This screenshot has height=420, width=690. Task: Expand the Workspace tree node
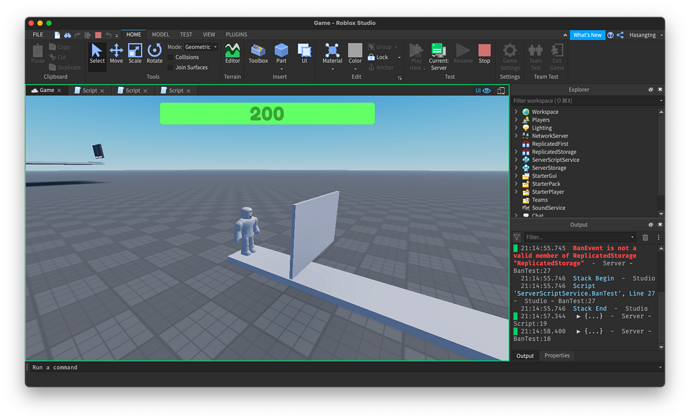coord(516,112)
